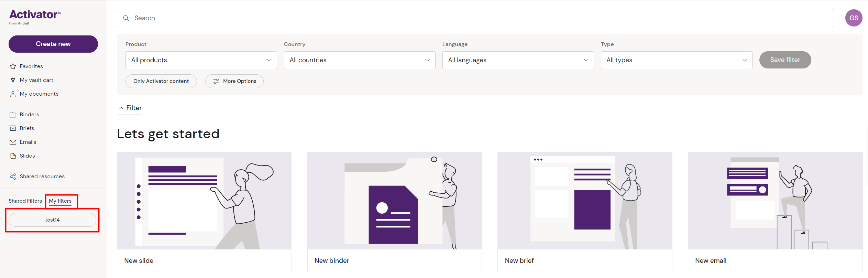868x278 pixels.
Task: Open Shared resources share icon
Action: coord(13,177)
